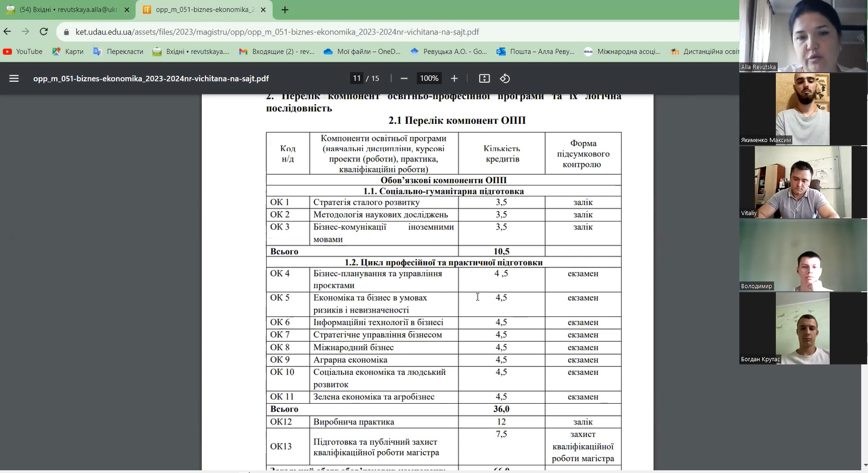Open YouTube bookmark
868x473 pixels.
coord(23,51)
